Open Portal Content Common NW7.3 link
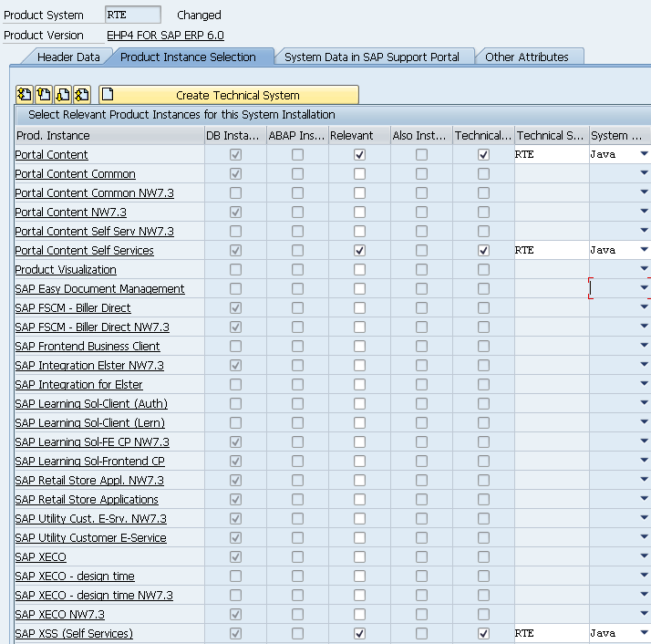Screen dimensions: 651x644 pos(94,192)
